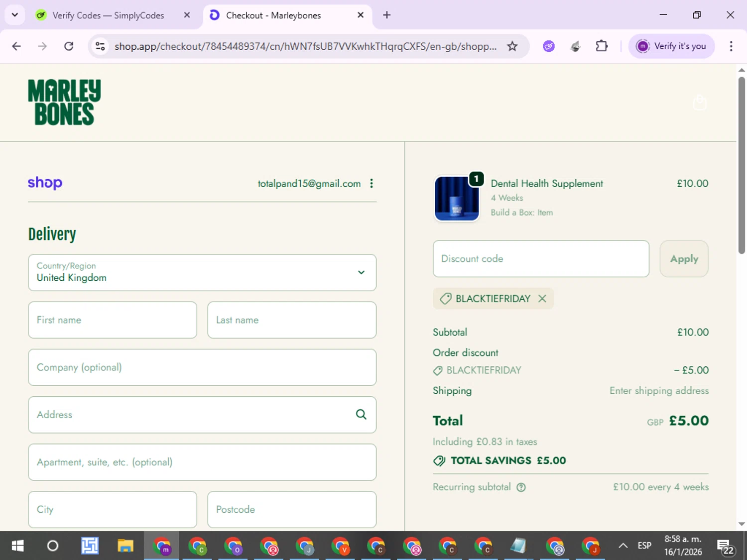Screen dimensions: 747x560
Task: Focus the First name field
Action: [113, 320]
